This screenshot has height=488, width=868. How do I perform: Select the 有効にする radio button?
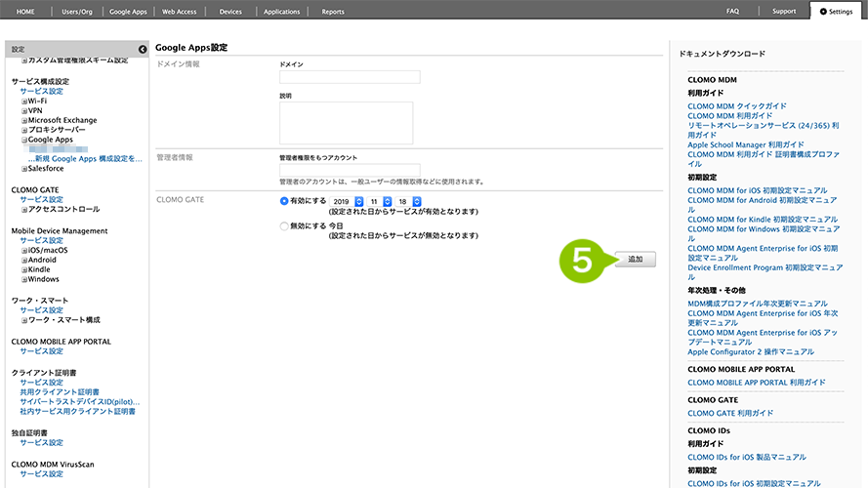coord(284,201)
